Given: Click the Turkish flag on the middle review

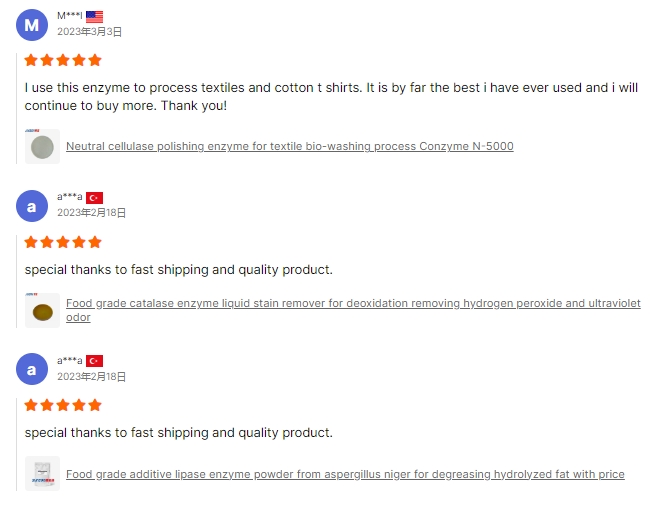Looking at the screenshot, I should click(94, 198).
